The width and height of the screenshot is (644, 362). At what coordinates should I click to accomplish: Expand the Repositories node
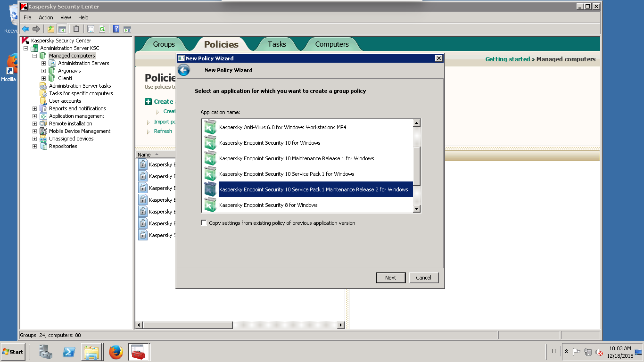click(34, 146)
